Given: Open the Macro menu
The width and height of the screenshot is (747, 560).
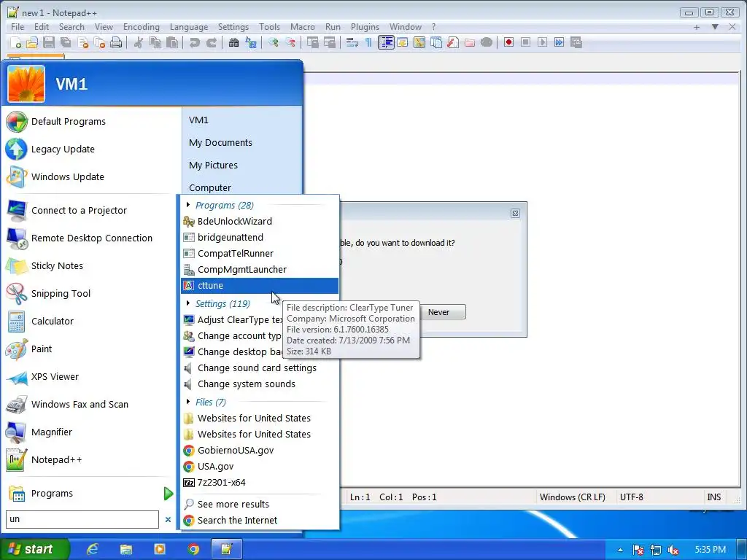Looking at the screenshot, I should click(x=303, y=27).
